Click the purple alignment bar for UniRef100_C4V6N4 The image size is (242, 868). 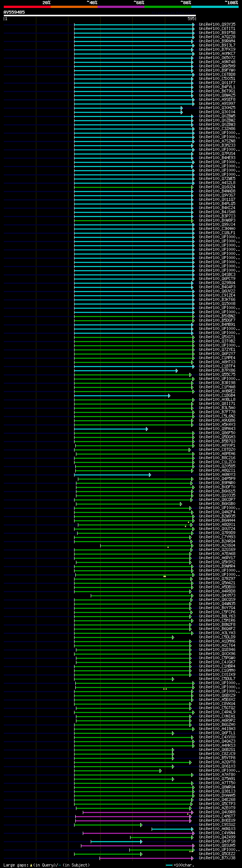tap(138, 833)
